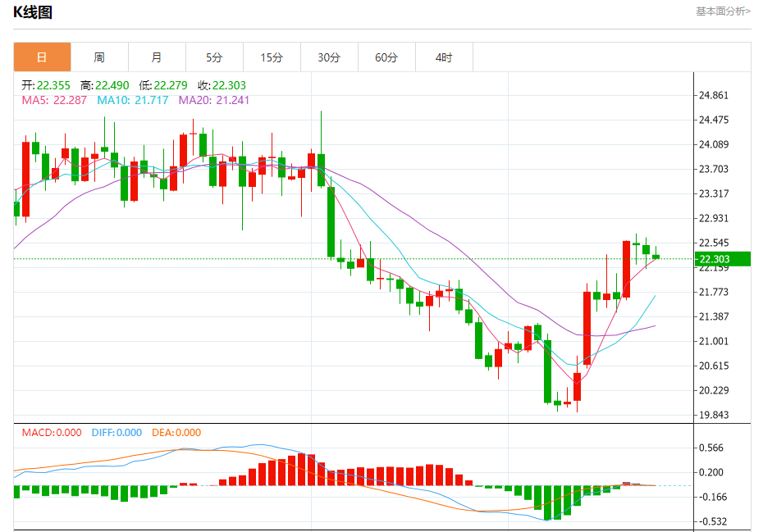Screen dimensions: 763x532
Task: Switch to the 月 monthly tab
Action: pos(157,57)
